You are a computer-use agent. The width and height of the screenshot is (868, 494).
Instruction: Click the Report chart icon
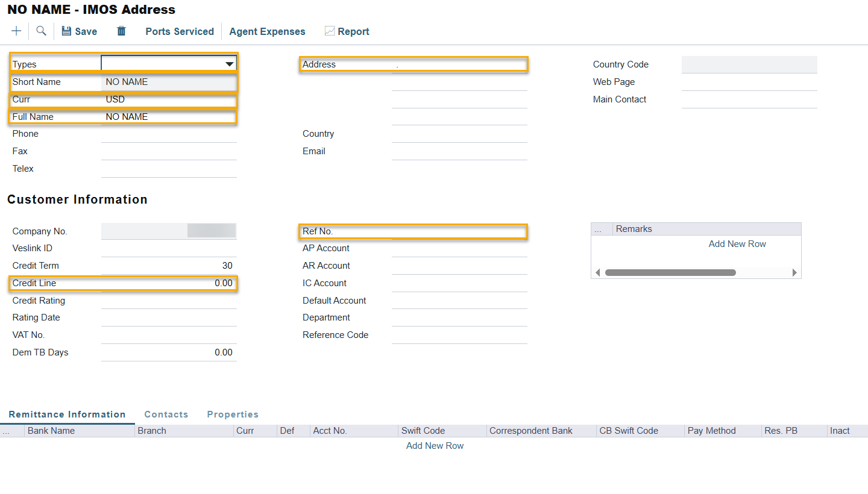click(329, 31)
